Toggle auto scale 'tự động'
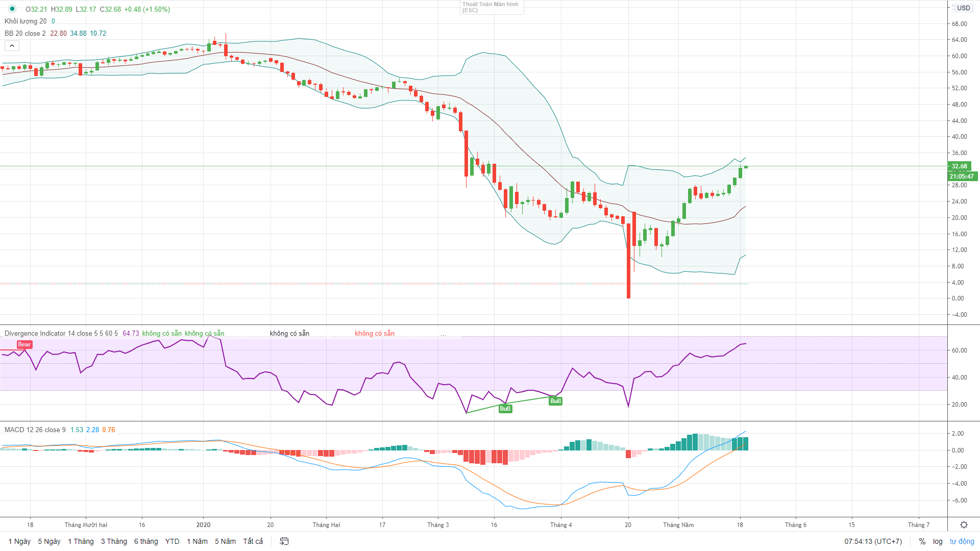Image resolution: width=980 pixels, height=551 pixels. click(962, 541)
